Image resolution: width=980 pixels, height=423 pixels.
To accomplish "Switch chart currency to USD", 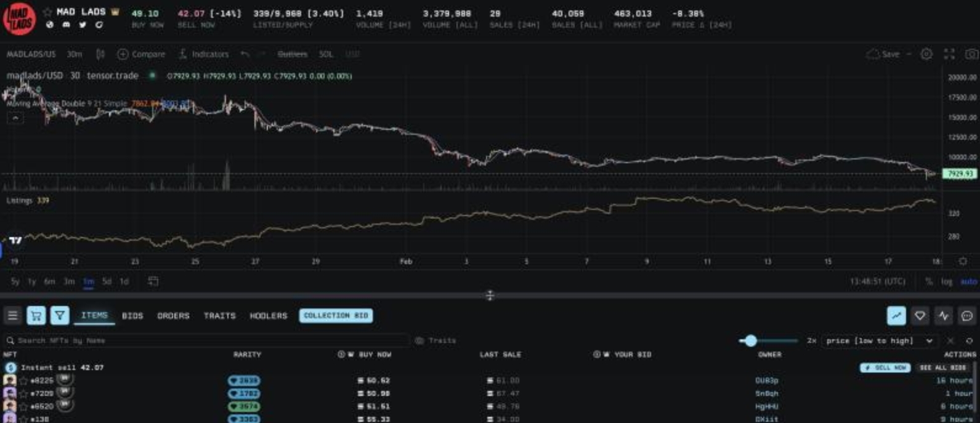I will tap(352, 54).
